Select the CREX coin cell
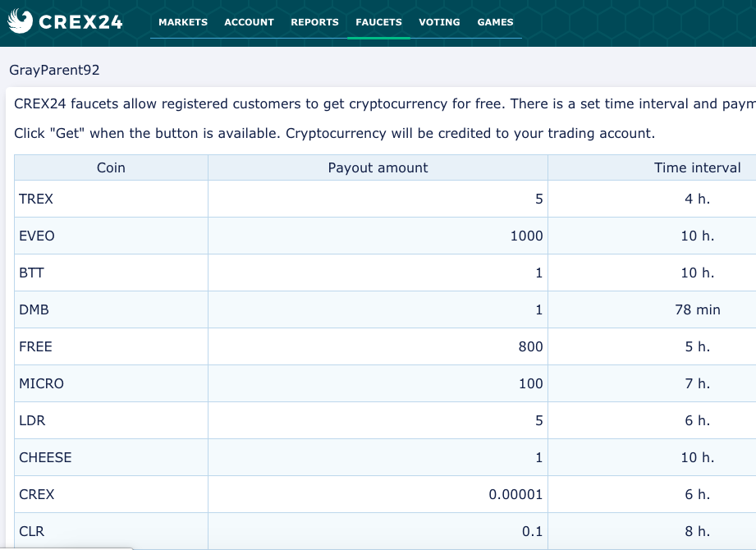This screenshot has height=550, width=756. 111,494
